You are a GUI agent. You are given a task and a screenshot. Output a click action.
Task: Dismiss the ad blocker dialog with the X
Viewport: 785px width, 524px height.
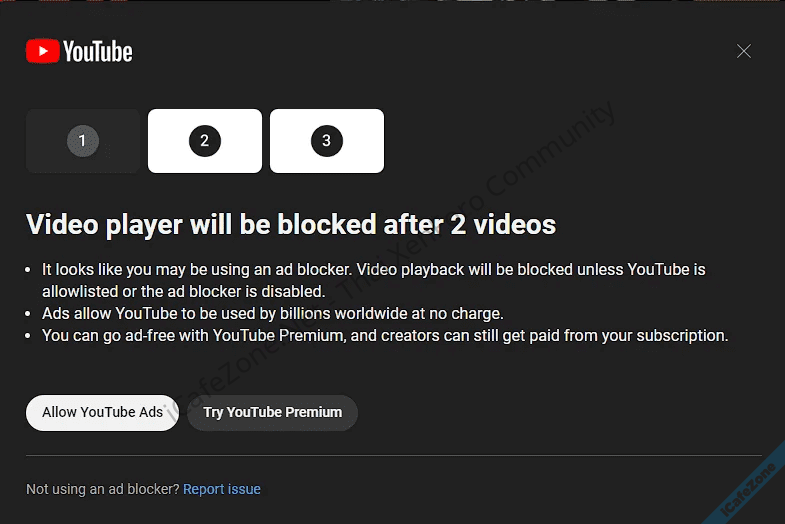[743, 51]
